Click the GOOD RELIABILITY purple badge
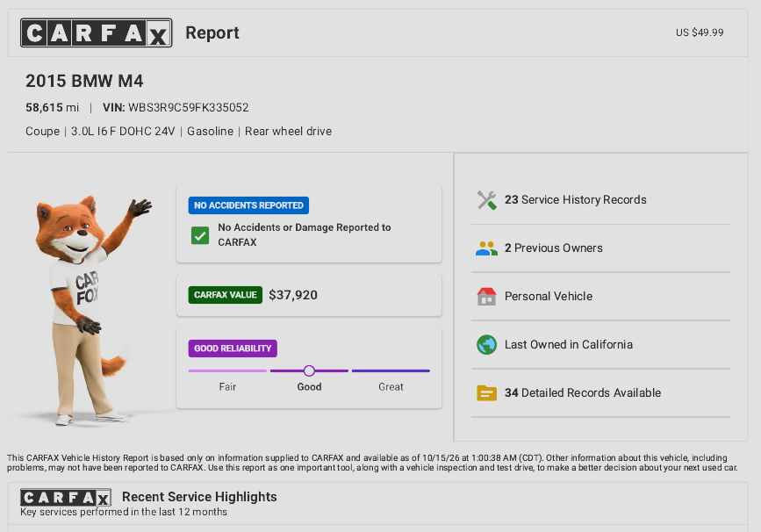This screenshot has width=761, height=532. [233, 349]
